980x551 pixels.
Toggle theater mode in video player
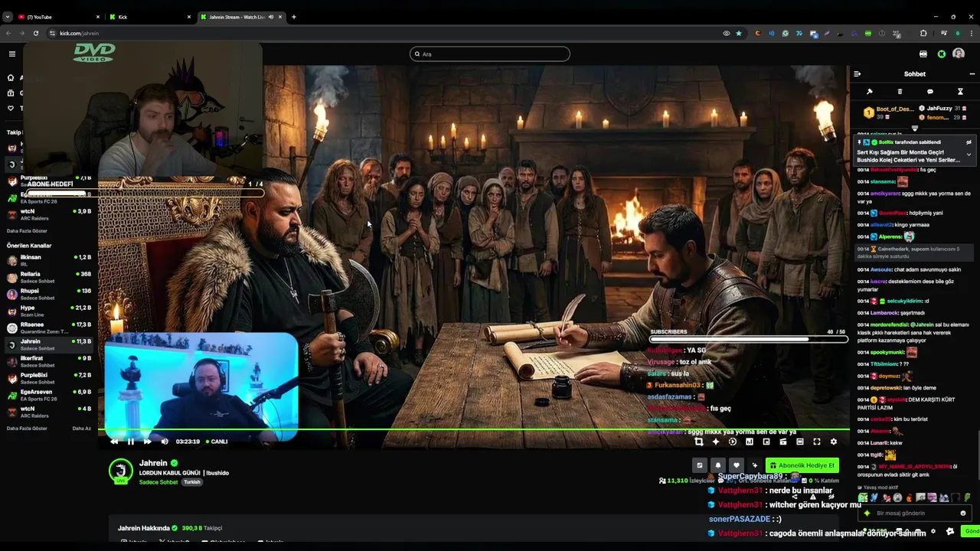pos(800,442)
